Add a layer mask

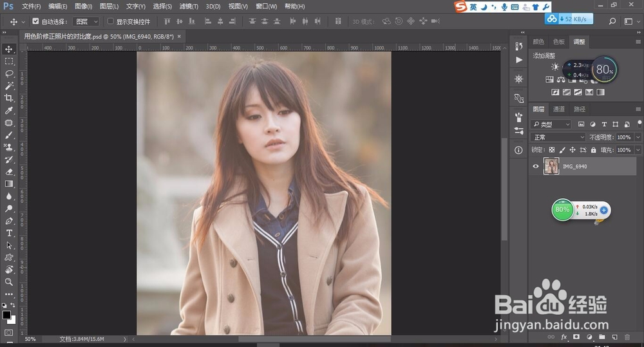tap(576, 337)
